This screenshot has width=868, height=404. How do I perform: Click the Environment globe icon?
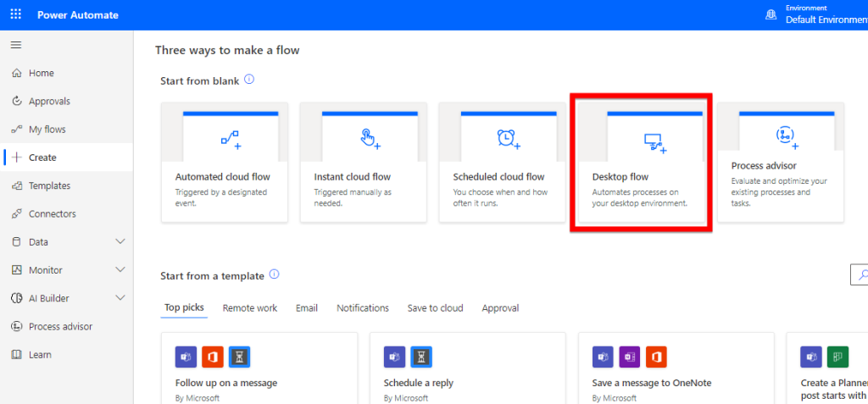(x=771, y=15)
